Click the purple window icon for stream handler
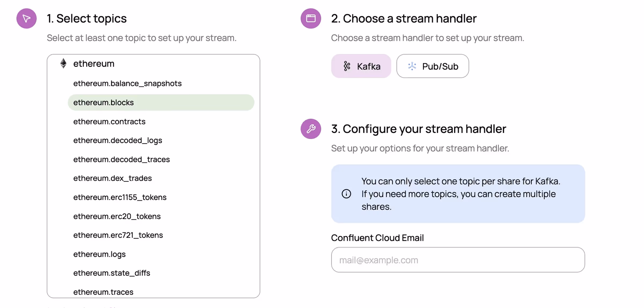 point(310,19)
